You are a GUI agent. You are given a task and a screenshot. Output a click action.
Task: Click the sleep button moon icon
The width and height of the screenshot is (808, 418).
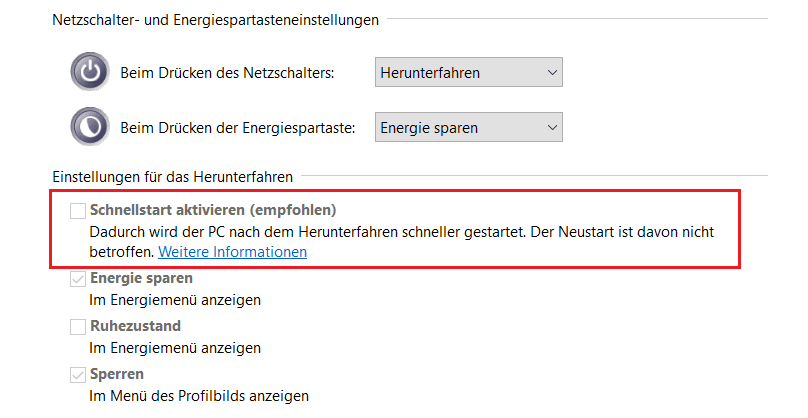(x=89, y=127)
